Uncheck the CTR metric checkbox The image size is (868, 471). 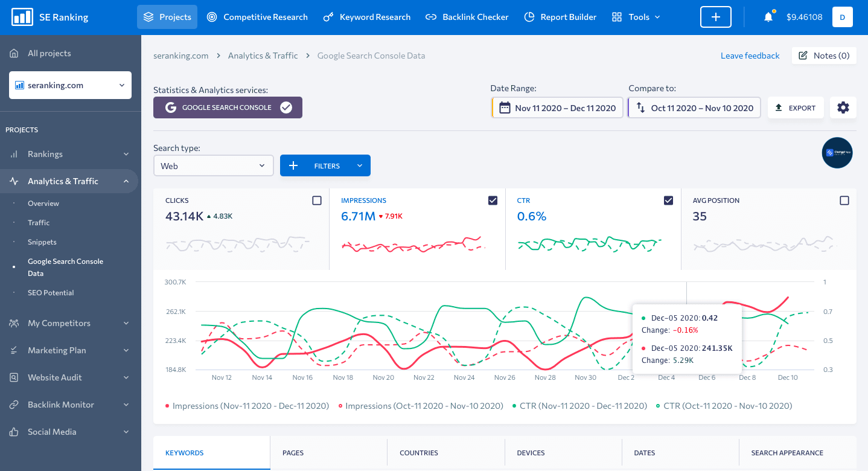(x=668, y=200)
